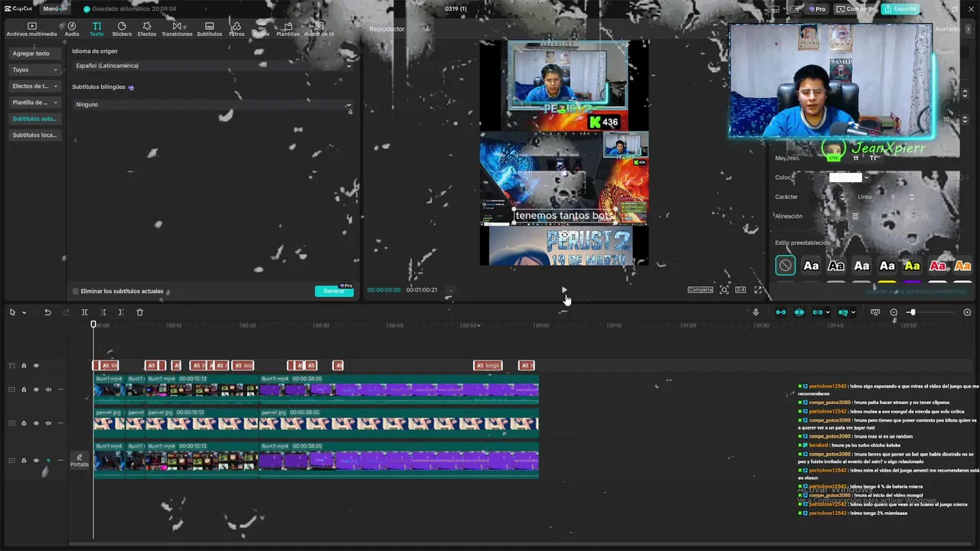The width and height of the screenshot is (980, 551).
Task: Click the Exportar button
Action: coord(900,8)
